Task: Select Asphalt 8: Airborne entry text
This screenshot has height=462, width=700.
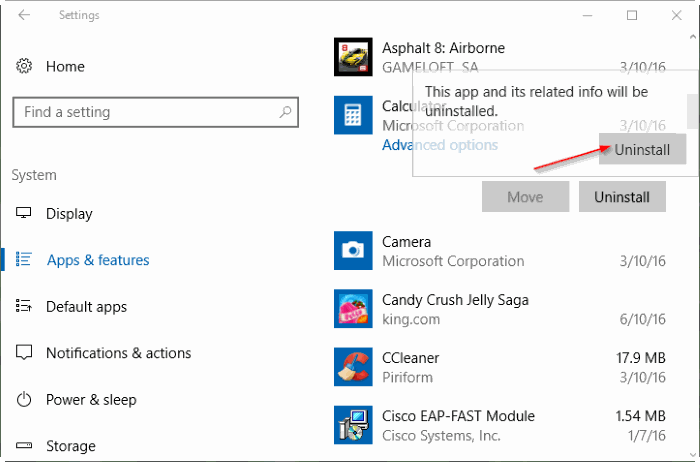Action: tap(443, 48)
